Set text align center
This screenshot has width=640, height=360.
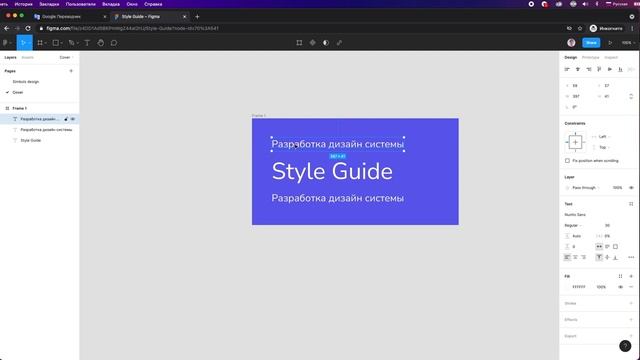click(575, 257)
